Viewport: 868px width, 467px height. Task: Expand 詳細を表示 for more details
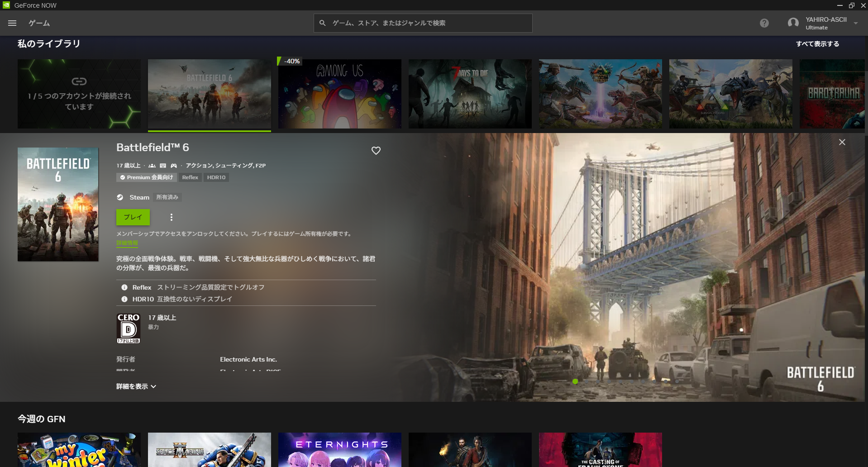[x=136, y=386]
